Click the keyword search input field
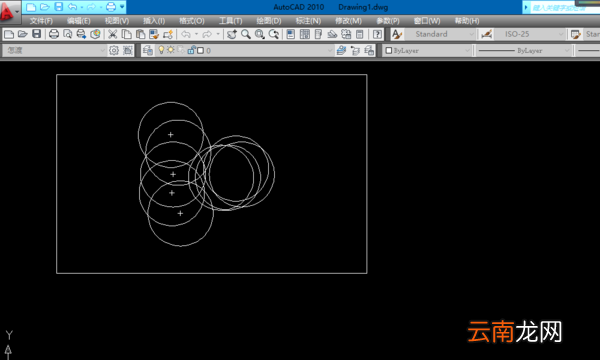 tap(564, 7)
